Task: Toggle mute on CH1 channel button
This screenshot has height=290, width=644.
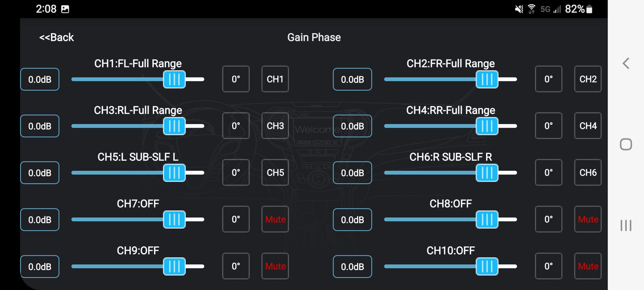Action: click(x=275, y=79)
